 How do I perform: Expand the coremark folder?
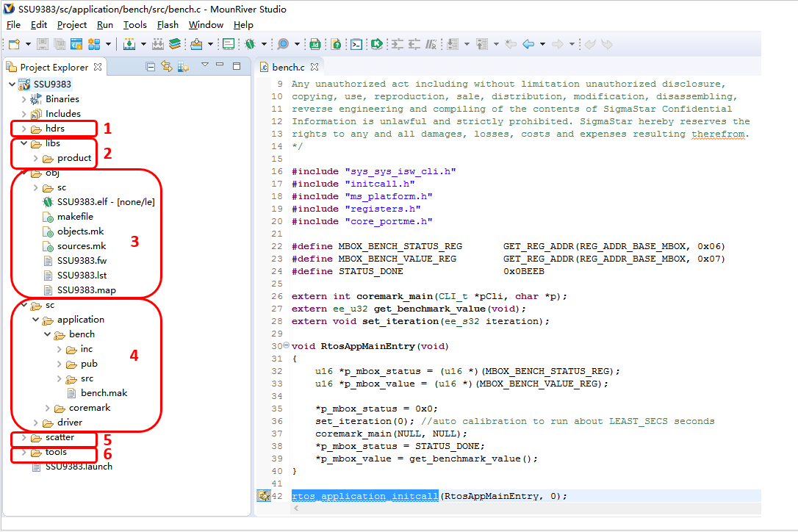tap(47, 408)
